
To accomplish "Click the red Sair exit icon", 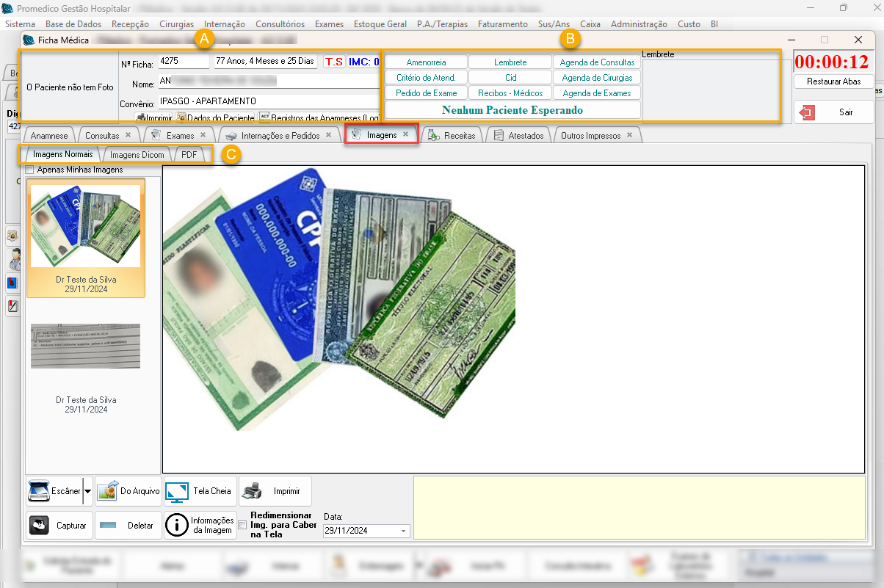I will [x=808, y=112].
